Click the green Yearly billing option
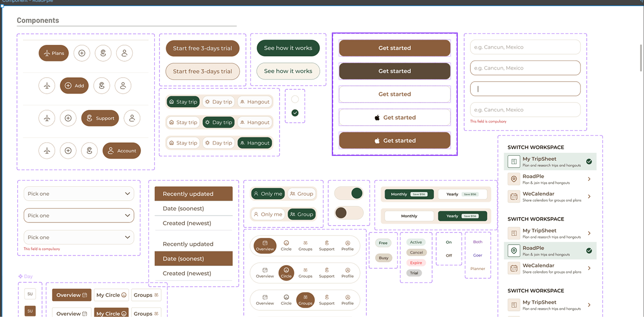Viewport: 644px width, 317px height. click(462, 216)
